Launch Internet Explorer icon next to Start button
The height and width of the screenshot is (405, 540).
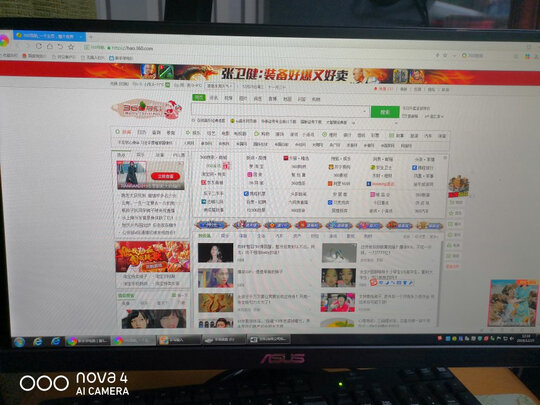pos(37,341)
